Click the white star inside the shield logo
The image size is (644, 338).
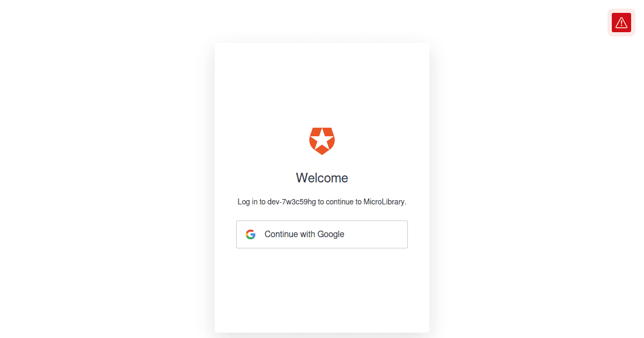(x=322, y=139)
